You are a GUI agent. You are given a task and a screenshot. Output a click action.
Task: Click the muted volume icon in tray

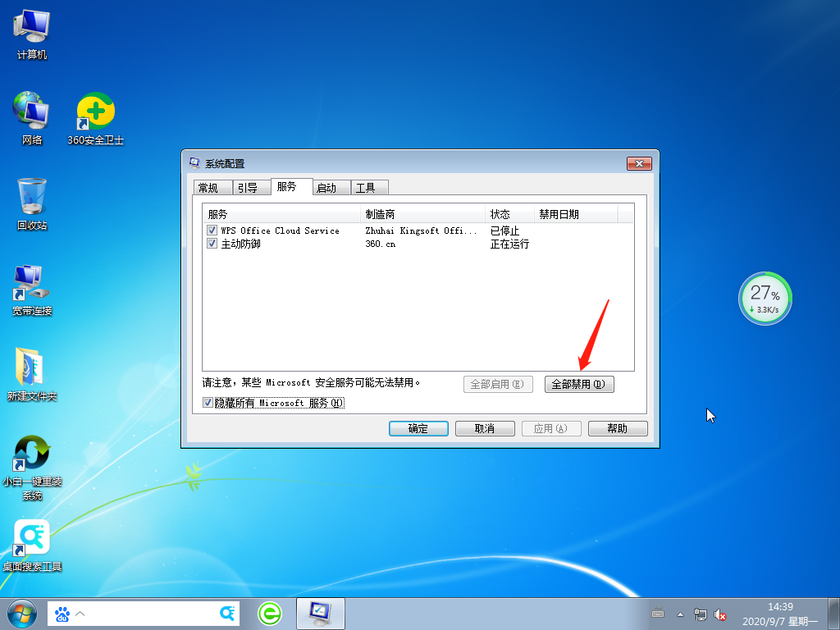click(x=720, y=614)
